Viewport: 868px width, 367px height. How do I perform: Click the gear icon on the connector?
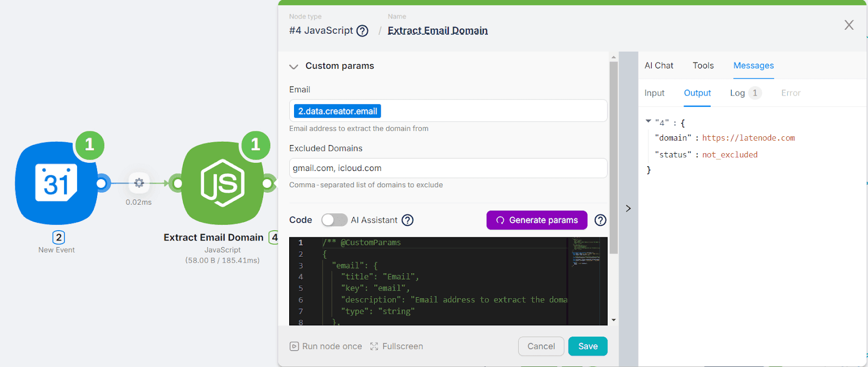139,183
